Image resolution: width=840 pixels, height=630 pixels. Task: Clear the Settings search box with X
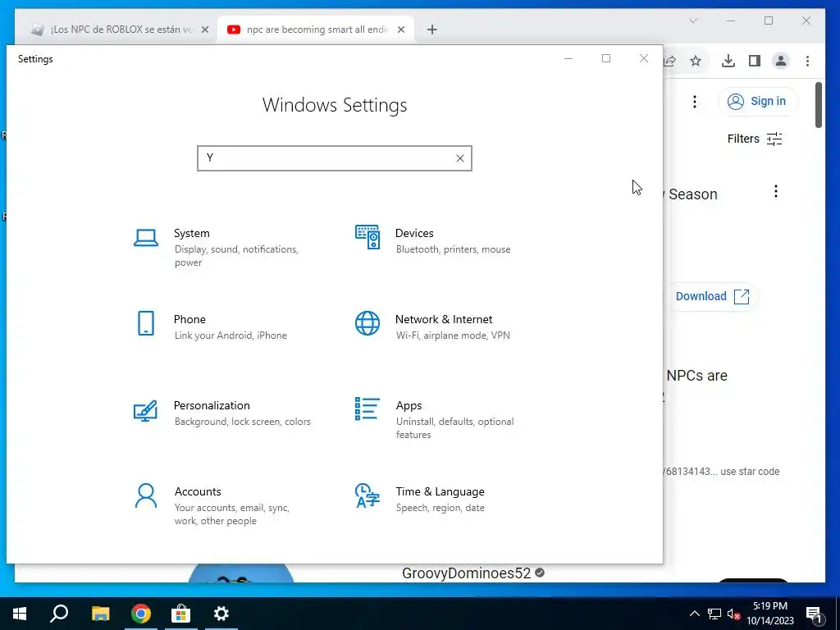pos(459,158)
